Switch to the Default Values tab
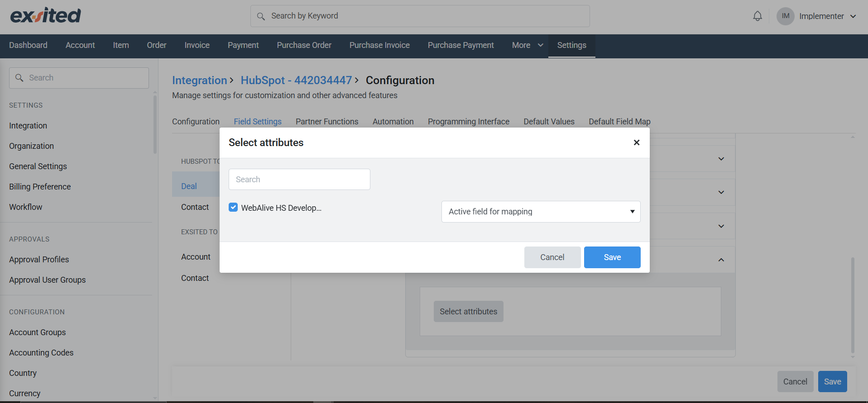The height and width of the screenshot is (403, 868). [x=549, y=122]
